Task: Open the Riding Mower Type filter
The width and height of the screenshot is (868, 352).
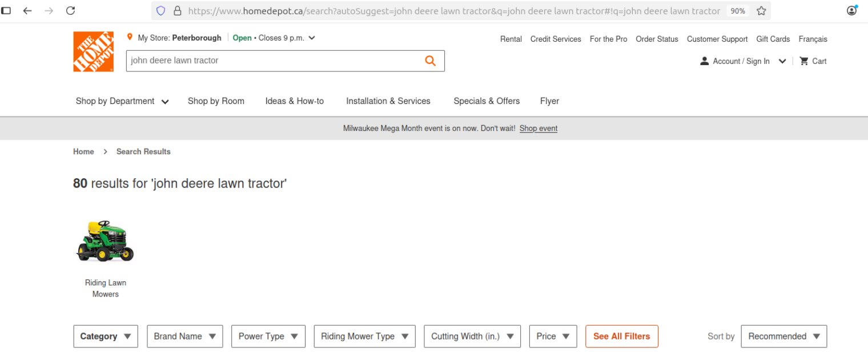Action: (x=364, y=337)
